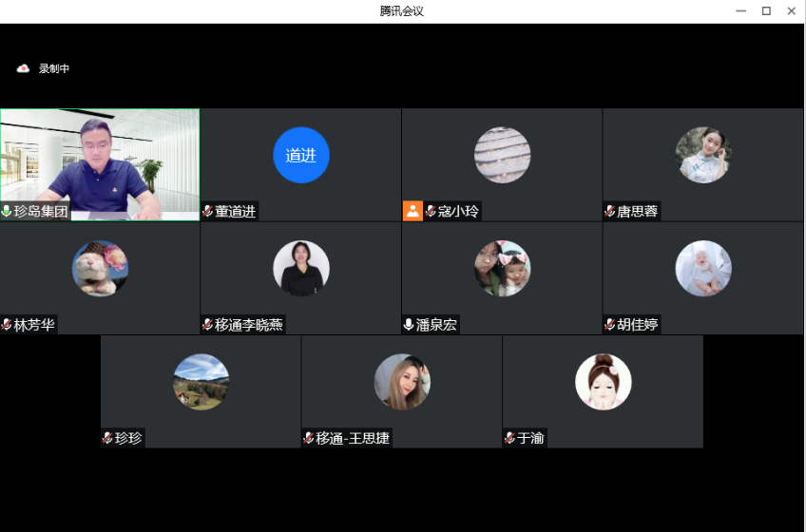The height and width of the screenshot is (532, 806).
Task: Click the muted mic icon for 林芳华
Action: point(8,325)
